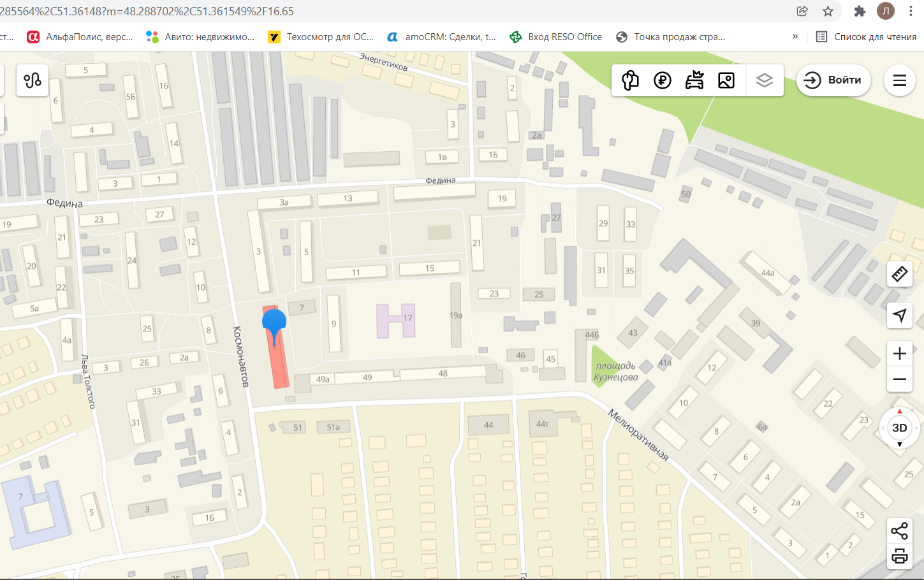Click Льва Толстого street label
This screenshot has width=924, height=580.
88,382
